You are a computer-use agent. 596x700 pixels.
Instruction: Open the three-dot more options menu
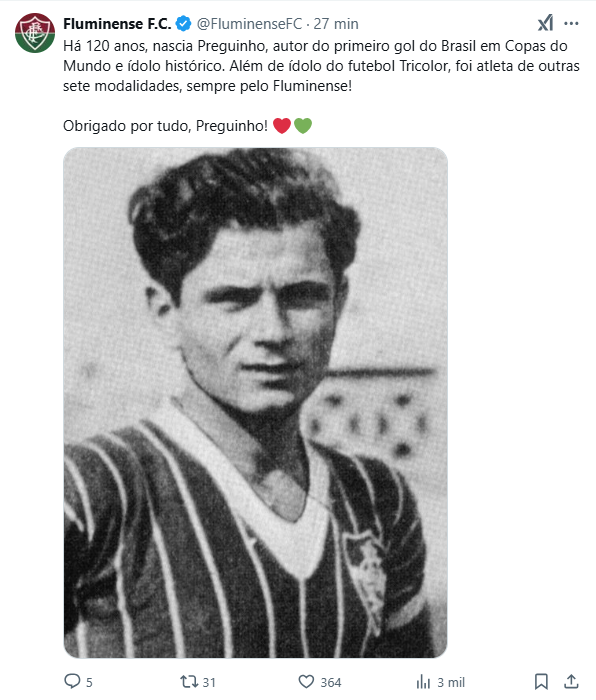coord(571,23)
